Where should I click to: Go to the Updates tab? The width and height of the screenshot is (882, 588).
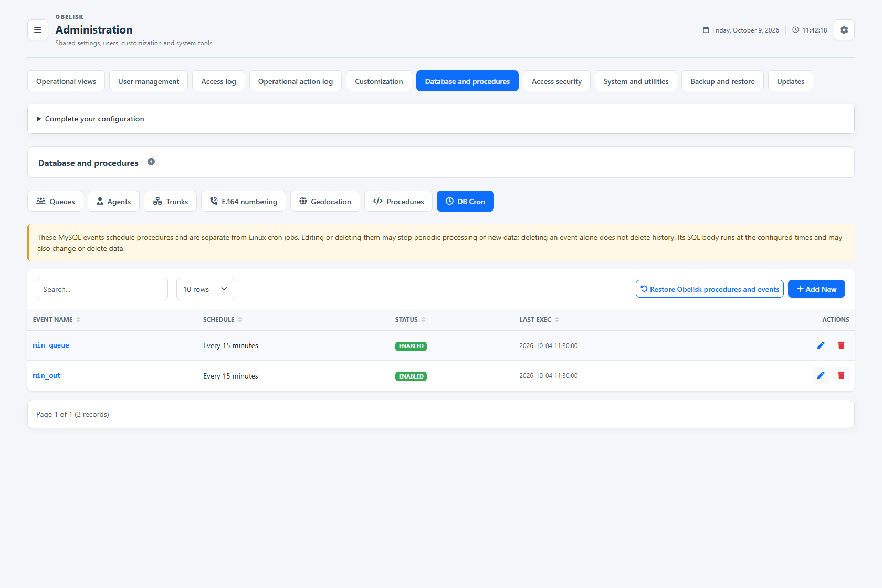791,81
